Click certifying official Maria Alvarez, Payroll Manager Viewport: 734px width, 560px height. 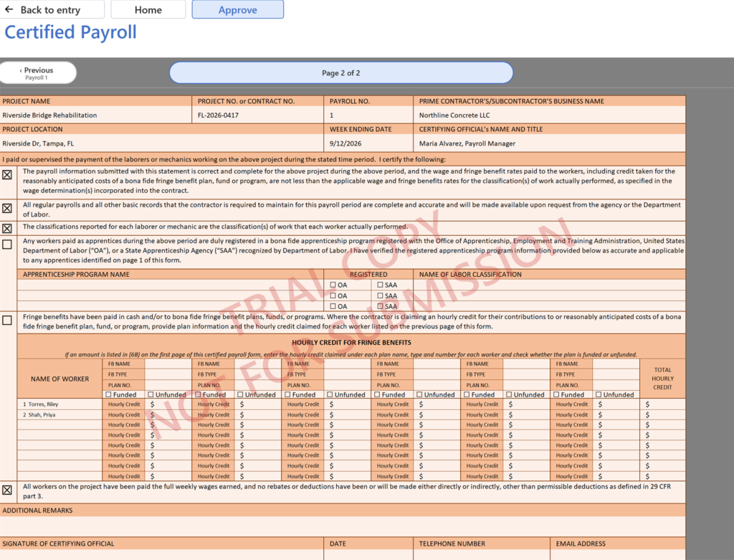467,143
